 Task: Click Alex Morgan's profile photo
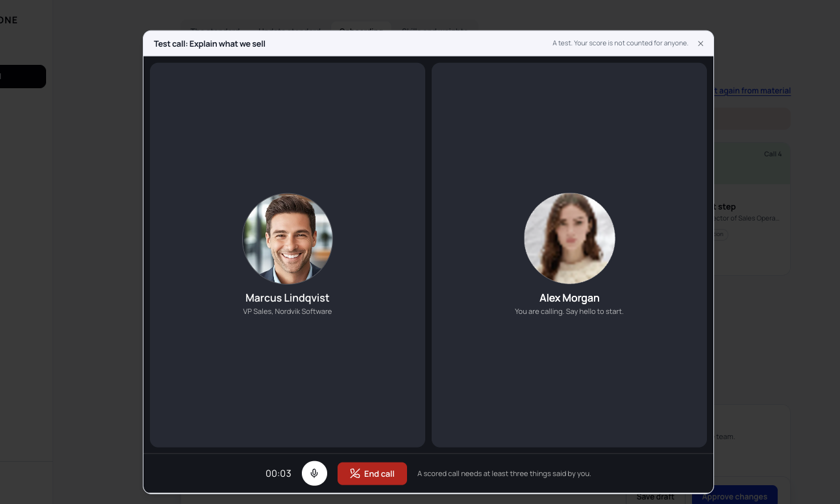click(x=569, y=239)
